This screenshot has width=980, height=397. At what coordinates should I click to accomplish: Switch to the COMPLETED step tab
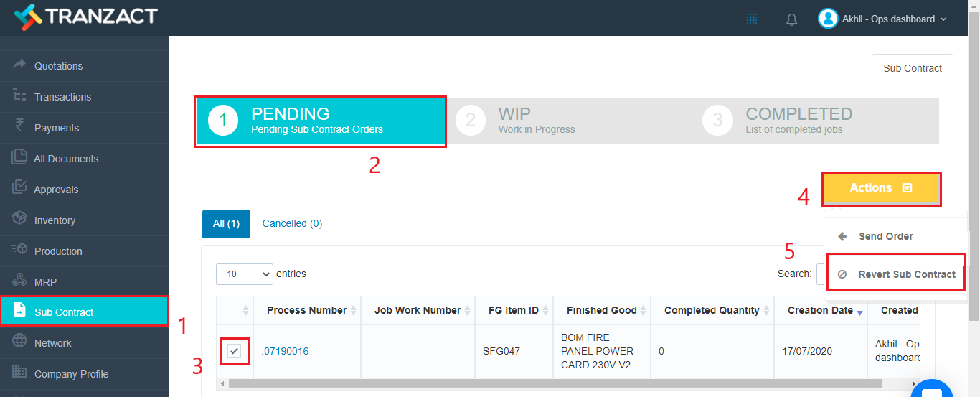pos(815,121)
